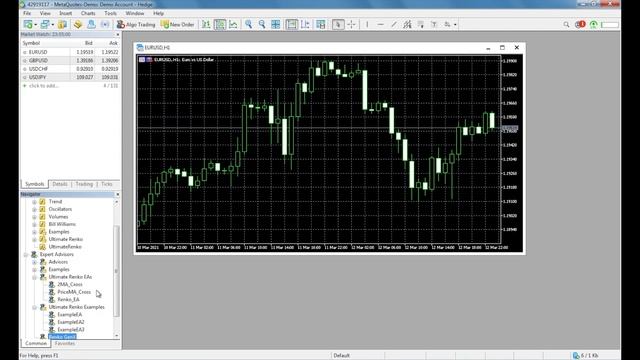The width and height of the screenshot is (640, 360).
Task: Switch to the Trading tab
Action: 84,184
